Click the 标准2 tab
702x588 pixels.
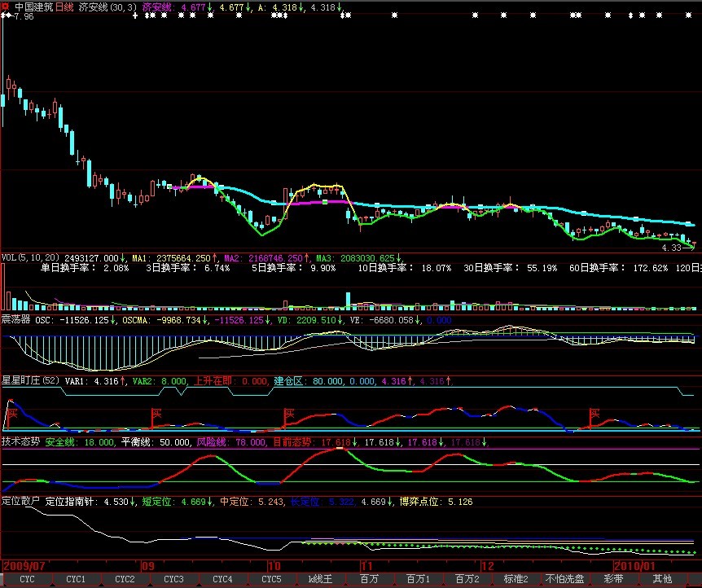coord(516,580)
